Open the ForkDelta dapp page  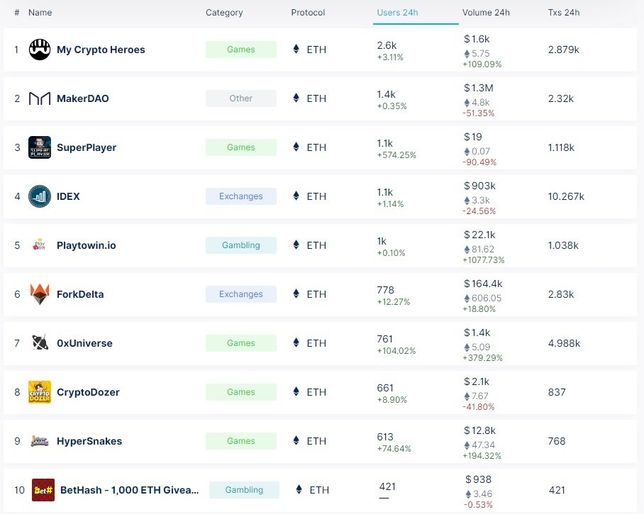pos(80,294)
